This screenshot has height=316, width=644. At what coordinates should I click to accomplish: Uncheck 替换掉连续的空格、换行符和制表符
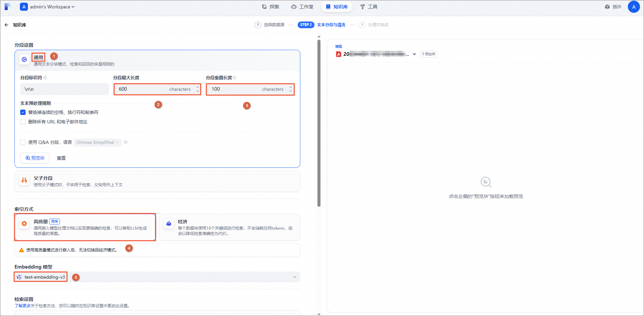23,112
